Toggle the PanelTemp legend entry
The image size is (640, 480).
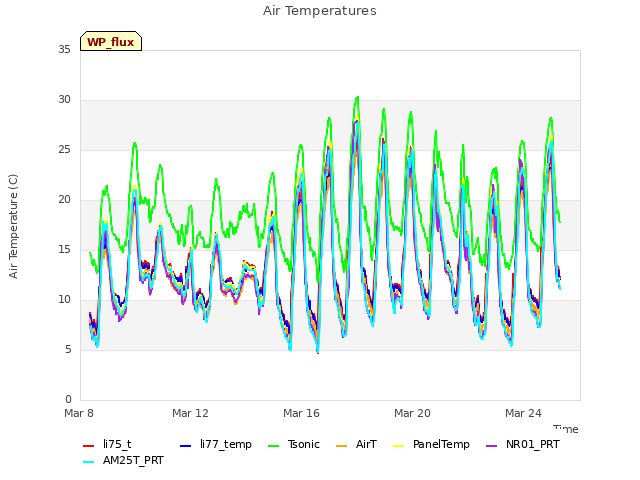(x=431, y=444)
